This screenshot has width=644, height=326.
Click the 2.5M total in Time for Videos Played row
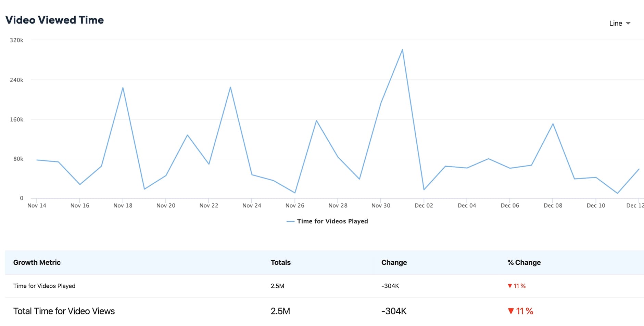click(277, 286)
